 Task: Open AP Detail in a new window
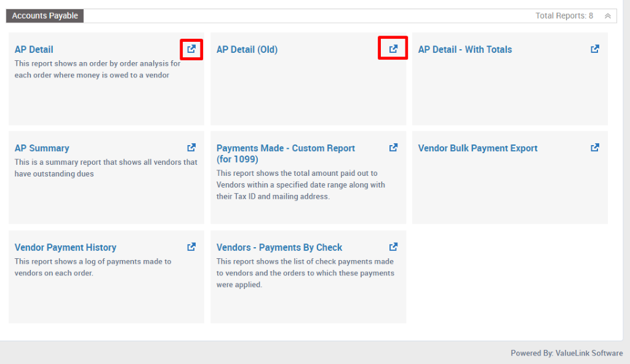click(x=191, y=49)
